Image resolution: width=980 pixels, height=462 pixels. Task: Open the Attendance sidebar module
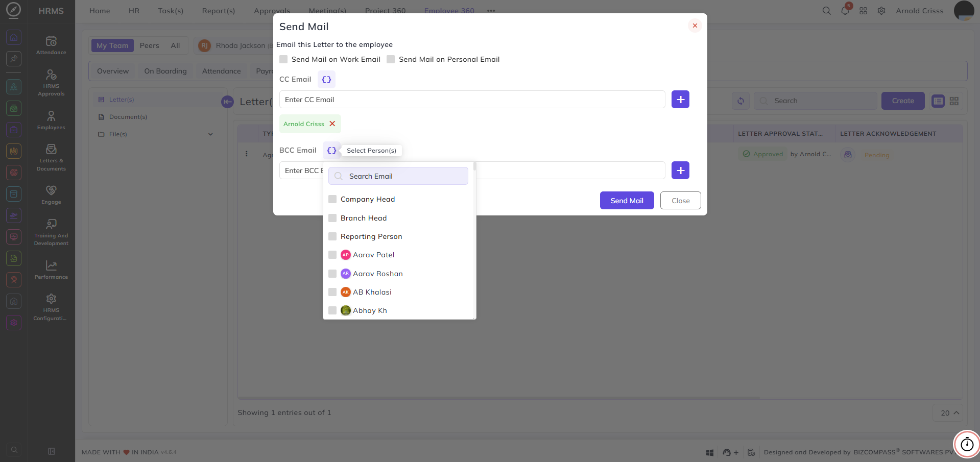51,45
